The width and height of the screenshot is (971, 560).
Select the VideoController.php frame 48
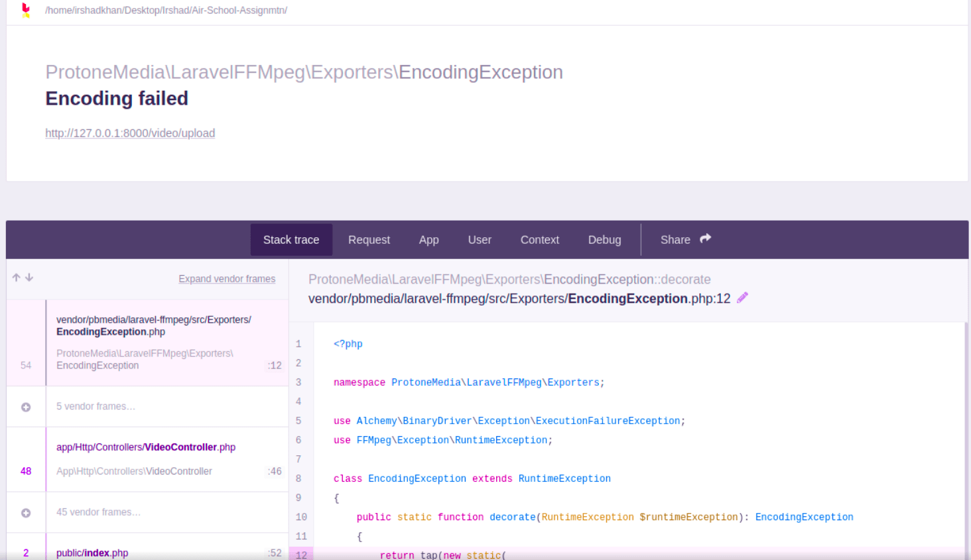pos(147,459)
